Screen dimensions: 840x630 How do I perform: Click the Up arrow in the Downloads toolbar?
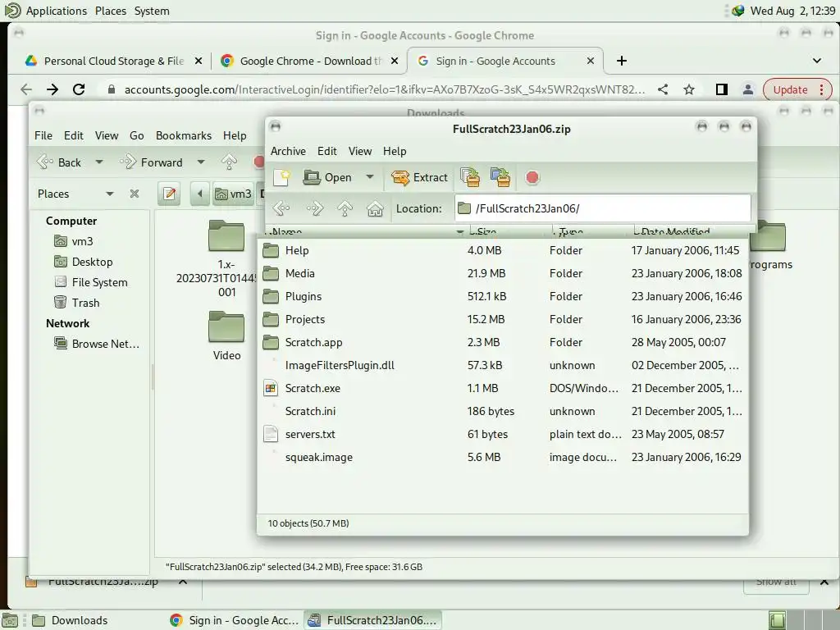click(229, 162)
